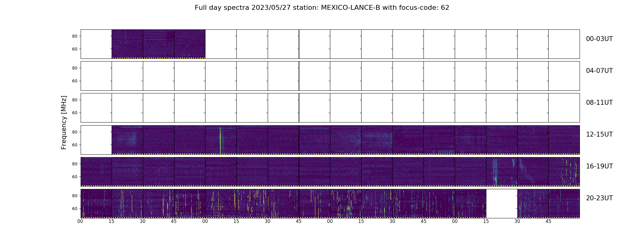
Task: Select the '08-11UT' row label
Action: coord(599,103)
